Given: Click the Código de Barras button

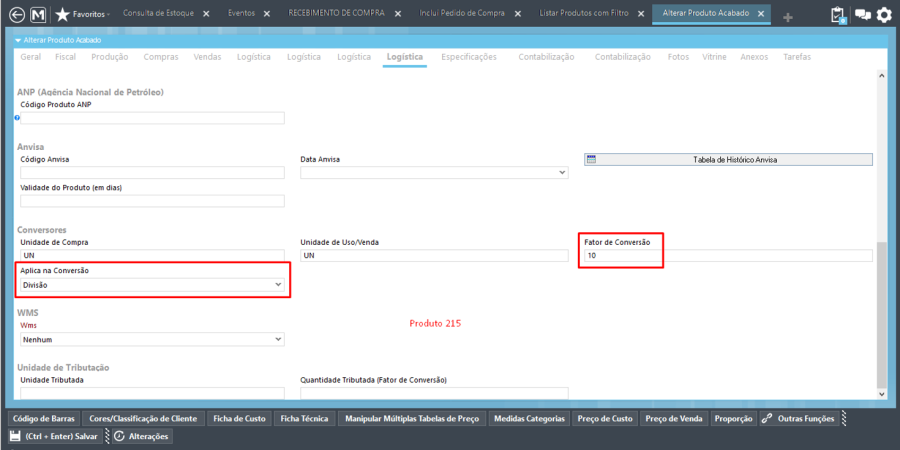Looking at the screenshot, I should coord(44,418).
